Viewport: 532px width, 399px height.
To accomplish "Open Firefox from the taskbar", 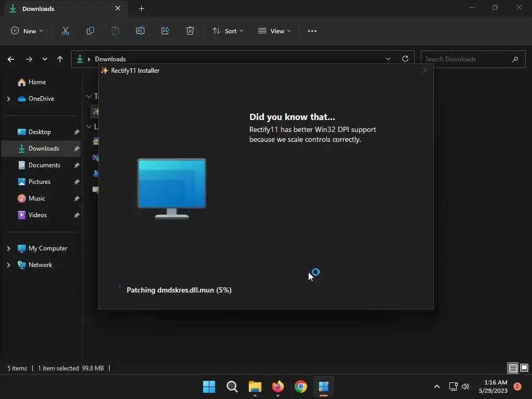I will (278, 387).
